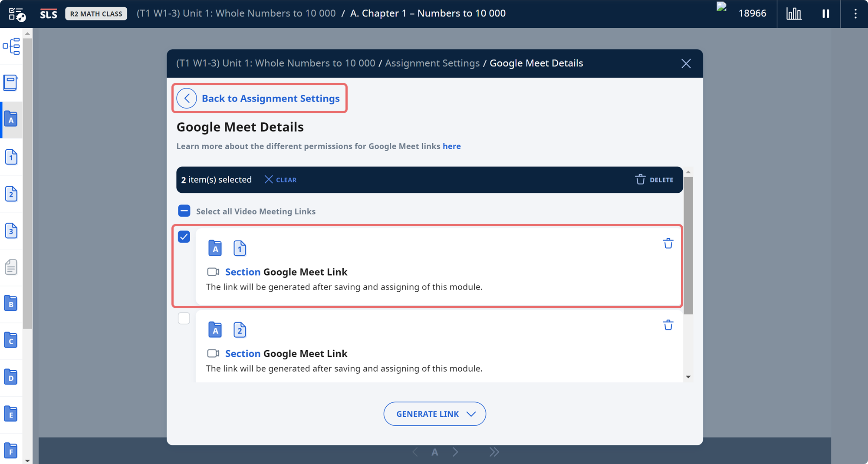868x464 pixels.
Task: Click Activity 1 page icon in first link card
Action: 240,248
